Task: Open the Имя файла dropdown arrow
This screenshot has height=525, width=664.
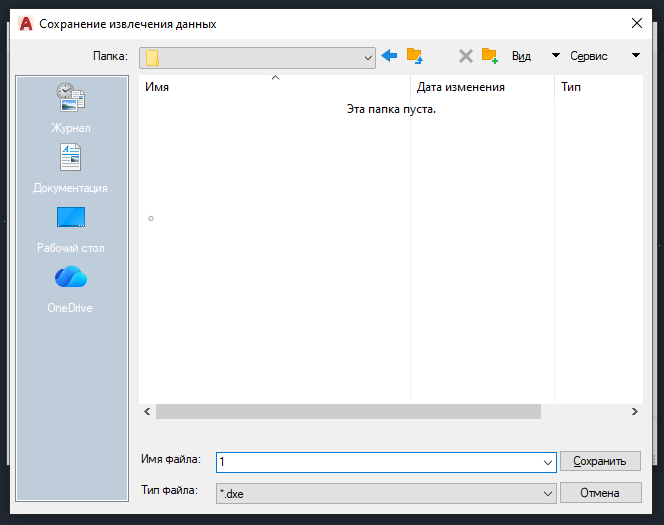Action: [547, 462]
